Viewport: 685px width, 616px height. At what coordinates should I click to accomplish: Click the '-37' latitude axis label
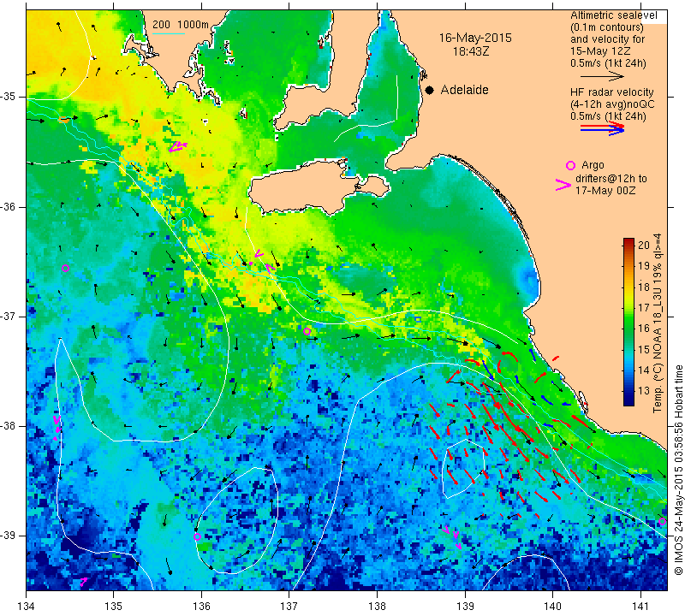coord(9,316)
